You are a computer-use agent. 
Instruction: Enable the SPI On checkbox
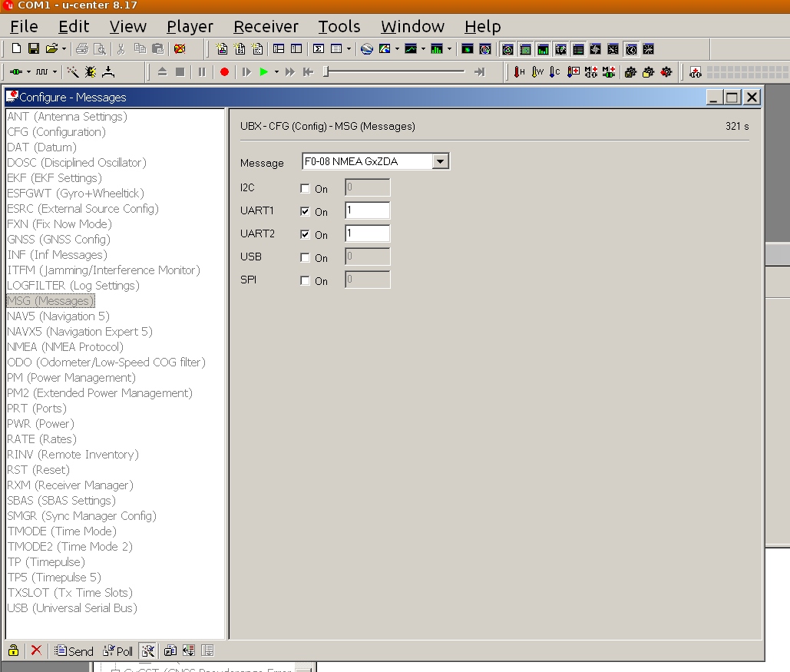click(305, 281)
